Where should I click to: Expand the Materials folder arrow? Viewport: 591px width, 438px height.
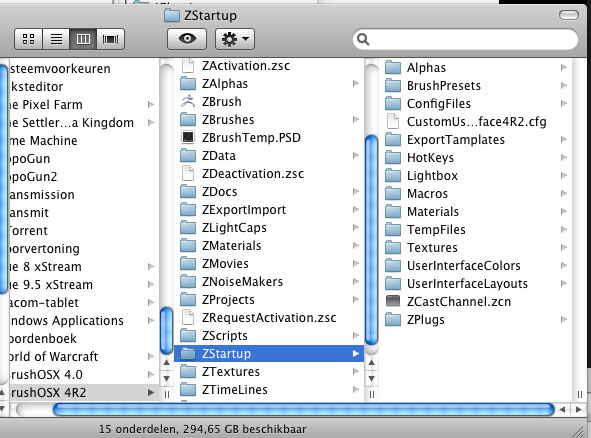click(564, 211)
